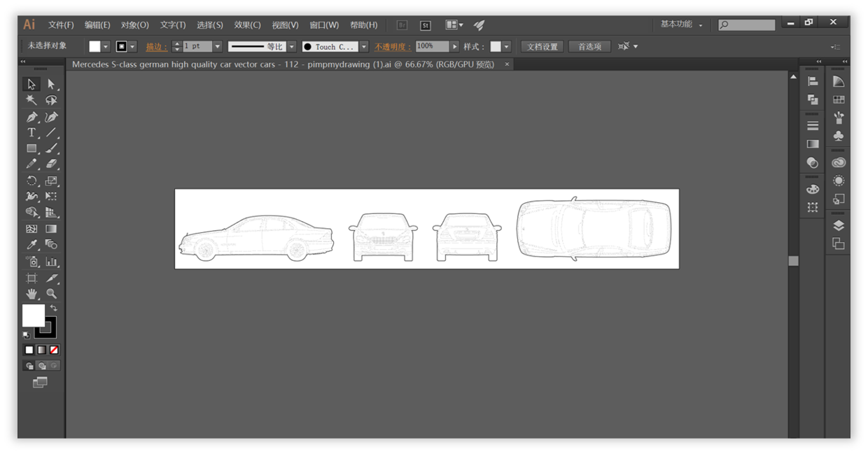
Task: Pick the Magic Wand tool
Action: click(x=31, y=101)
